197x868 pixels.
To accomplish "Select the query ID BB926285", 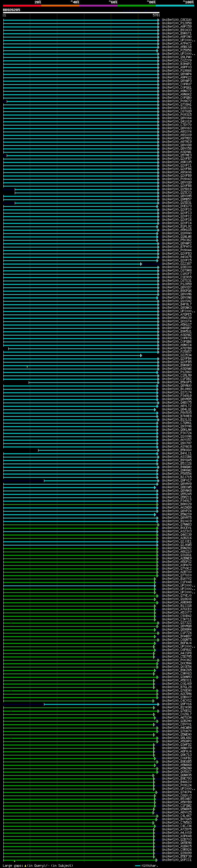I will pos(11,10).
